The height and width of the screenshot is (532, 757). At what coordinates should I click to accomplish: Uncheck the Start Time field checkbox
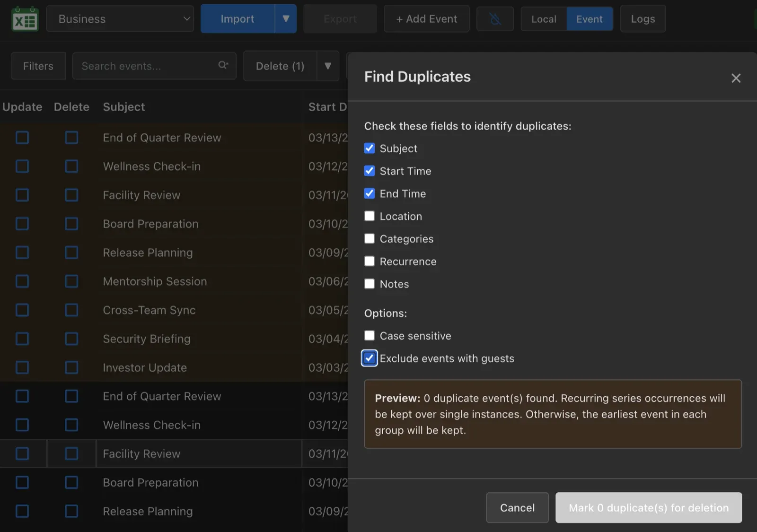pyautogui.click(x=370, y=171)
